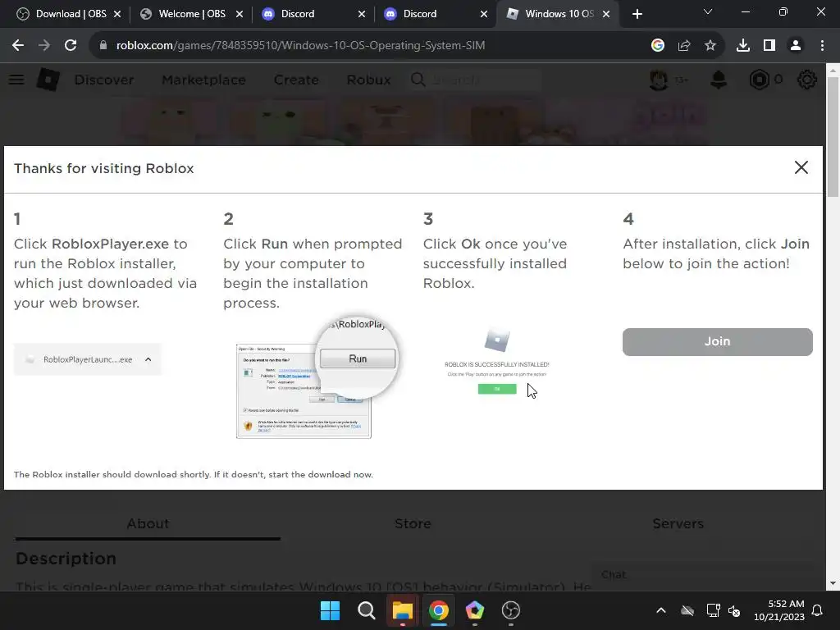Expand the chevron beside RobloxPlayerLauncher.exe
Screen dimensions: 840x630
(x=148, y=359)
